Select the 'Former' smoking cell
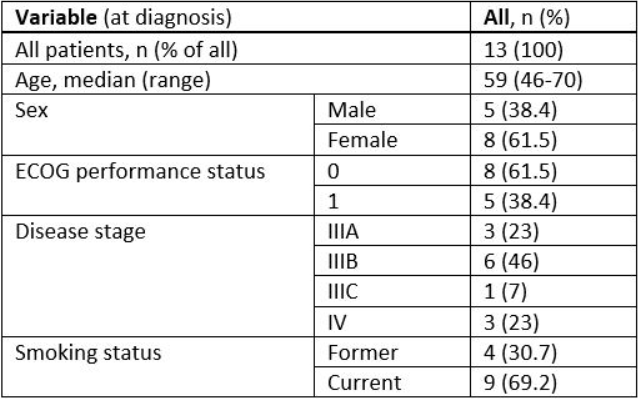 pyautogui.click(x=392, y=352)
